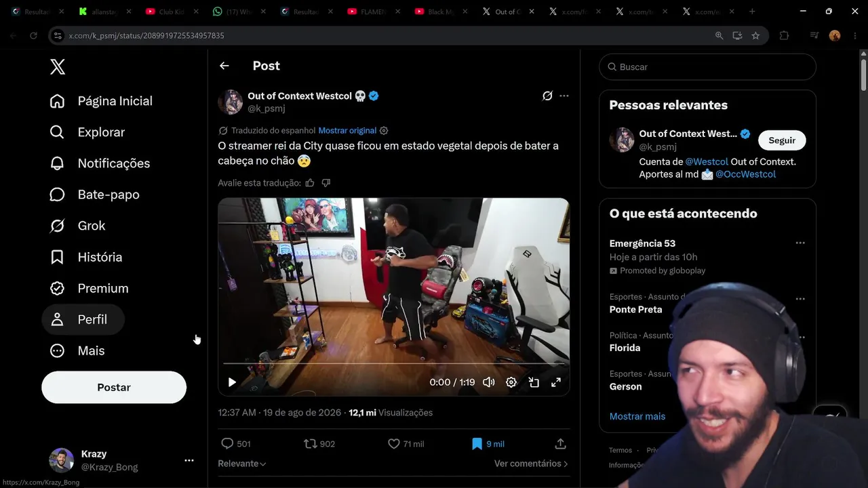
Task: Reply to the post with 501 replies
Action: (236, 444)
